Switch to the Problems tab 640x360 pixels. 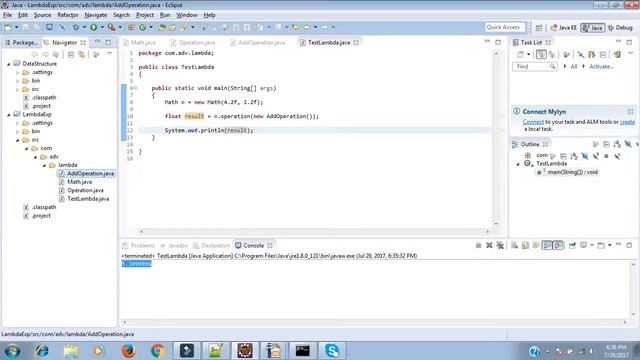click(138, 245)
